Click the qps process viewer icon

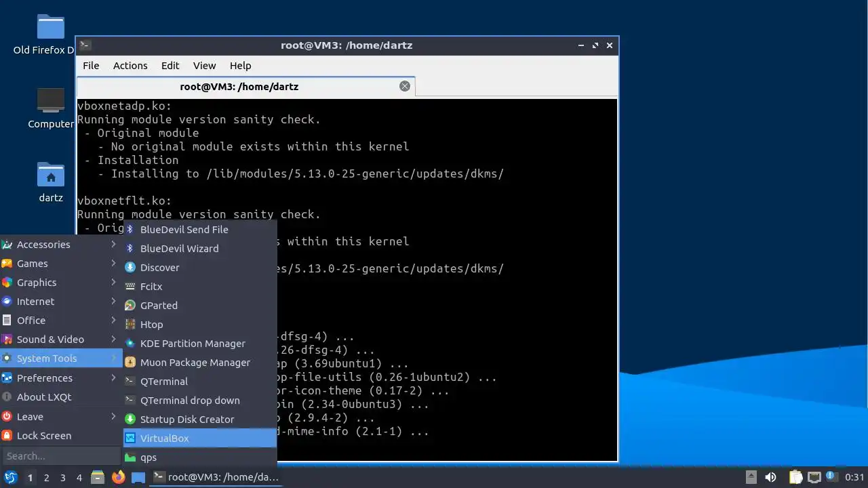[x=130, y=457]
